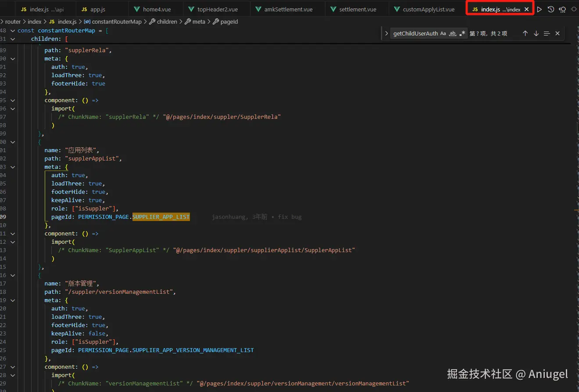Image resolution: width=579 pixels, height=392 pixels.
Task: Click the SupplerAppList import path string
Action: (264, 250)
